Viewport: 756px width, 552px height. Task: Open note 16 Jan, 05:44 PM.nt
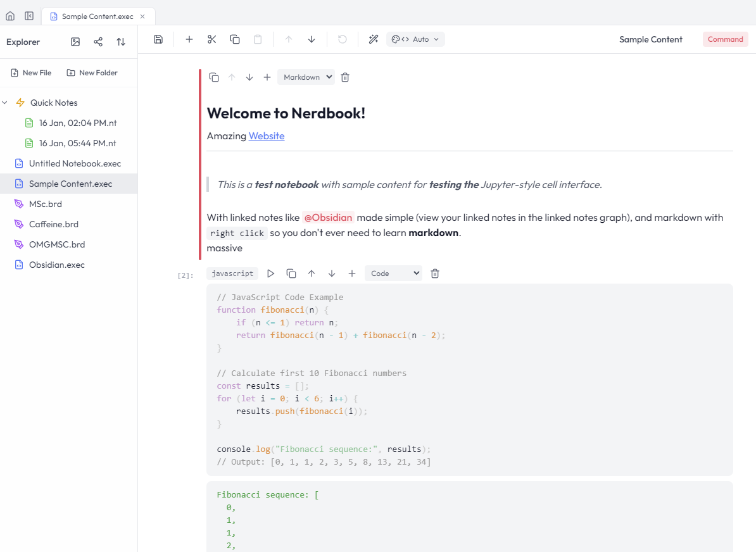(x=68, y=143)
